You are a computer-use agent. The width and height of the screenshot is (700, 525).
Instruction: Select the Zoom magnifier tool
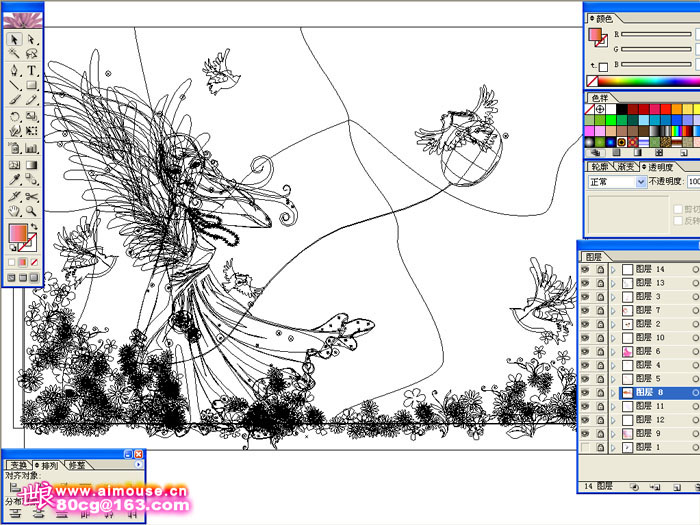[31, 211]
